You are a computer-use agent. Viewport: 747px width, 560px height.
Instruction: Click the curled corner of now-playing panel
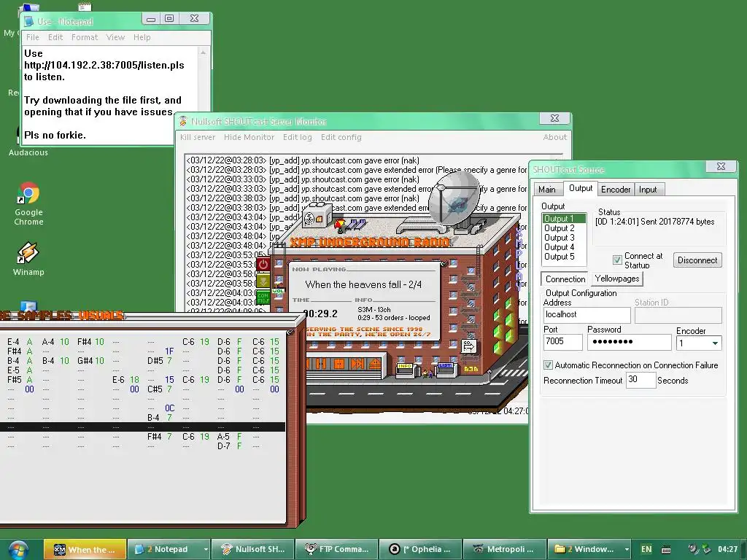444,263
